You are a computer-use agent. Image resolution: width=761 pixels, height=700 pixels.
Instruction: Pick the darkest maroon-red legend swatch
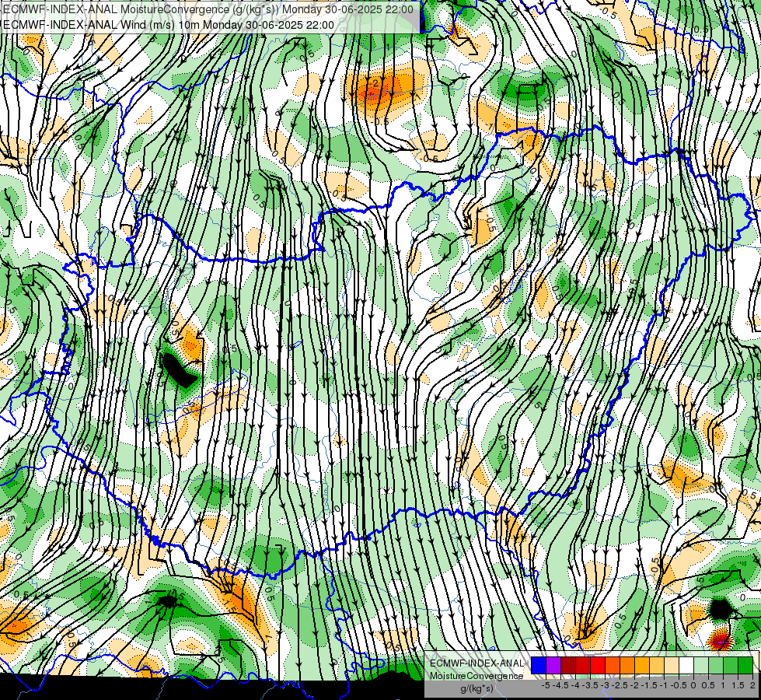(568, 666)
